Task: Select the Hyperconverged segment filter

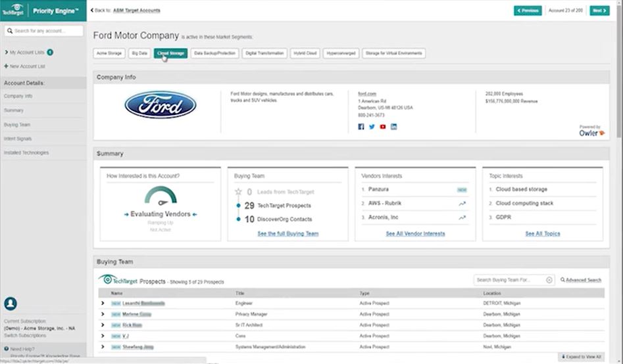Action: click(341, 53)
